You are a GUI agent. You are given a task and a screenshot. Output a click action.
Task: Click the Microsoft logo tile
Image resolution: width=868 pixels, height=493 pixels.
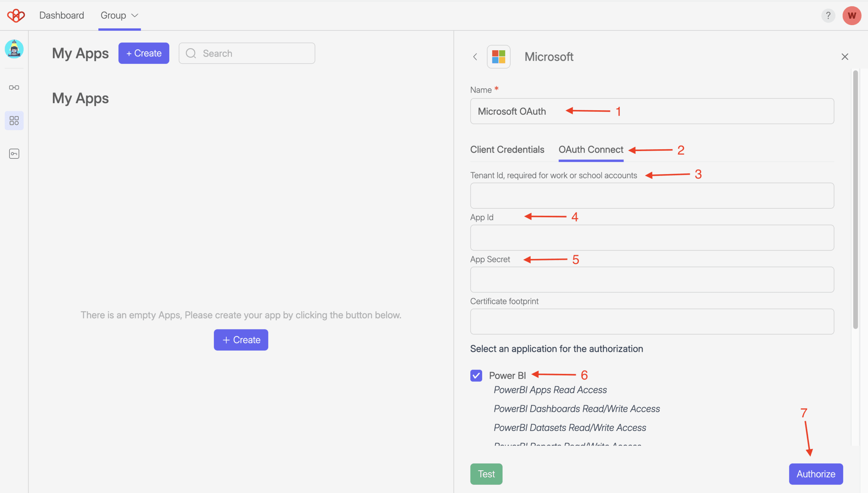(498, 57)
